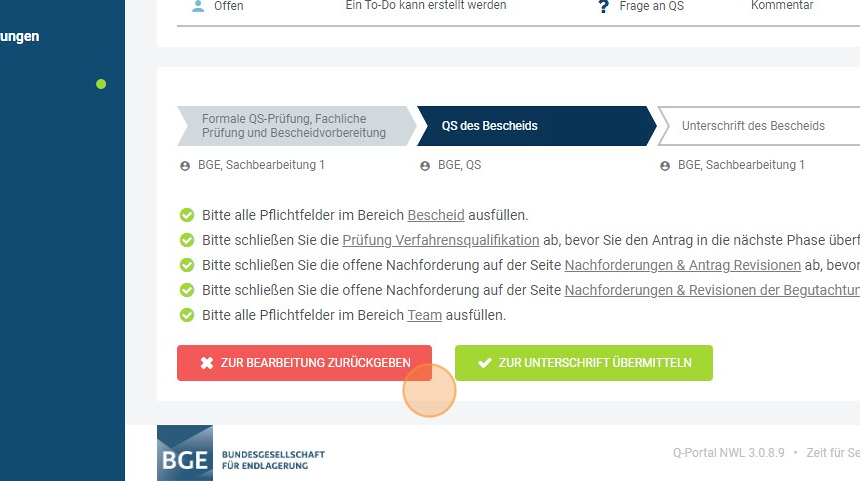The image size is (860, 481).
Task: Click 'BGE, QS' assignee text
Action: click(460, 165)
